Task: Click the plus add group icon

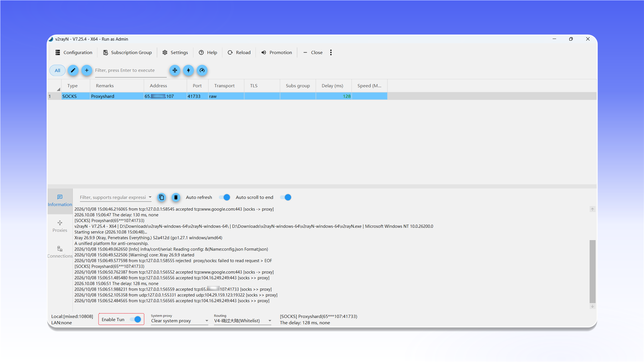Action: tap(87, 70)
